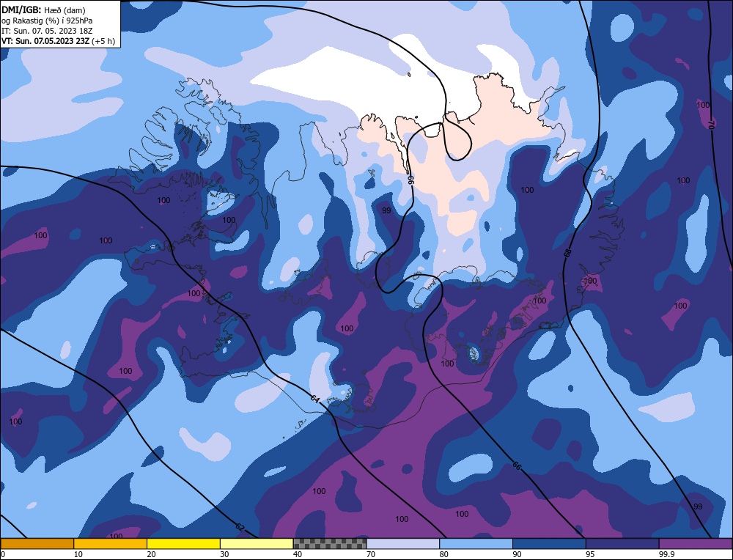Click the valid time 'VT: Sun. 07.05.2023 23Z'
The width and height of the screenshot is (733, 560).
(x=45, y=41)
